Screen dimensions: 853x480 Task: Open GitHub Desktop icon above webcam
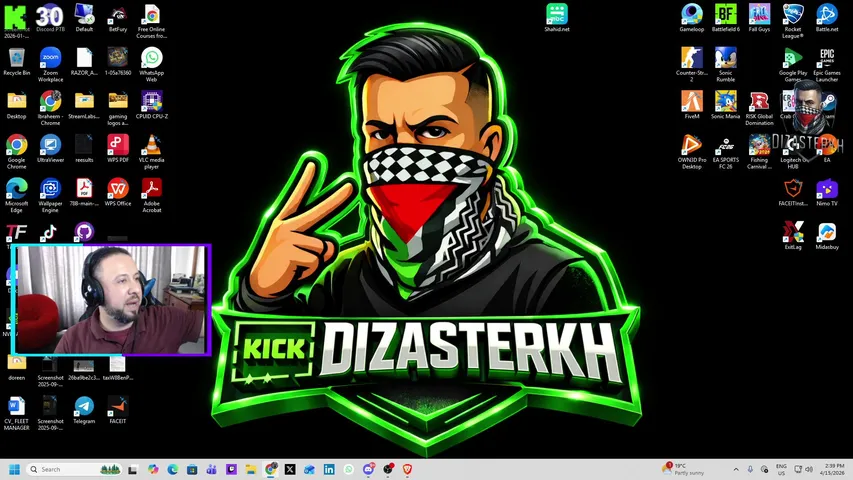coord(84,232)
